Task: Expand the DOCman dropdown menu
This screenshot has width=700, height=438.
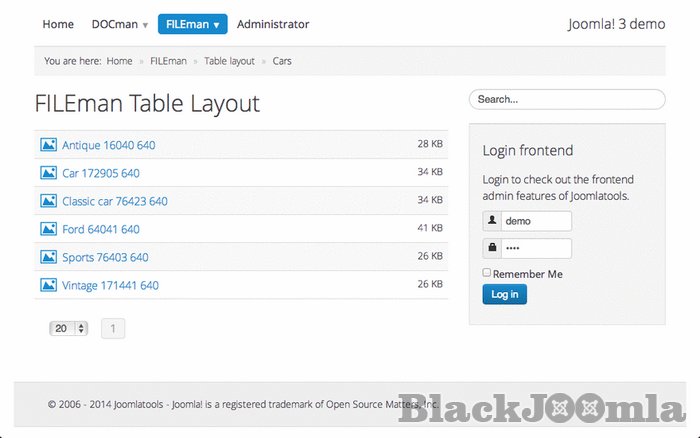Action: point(120,24)
